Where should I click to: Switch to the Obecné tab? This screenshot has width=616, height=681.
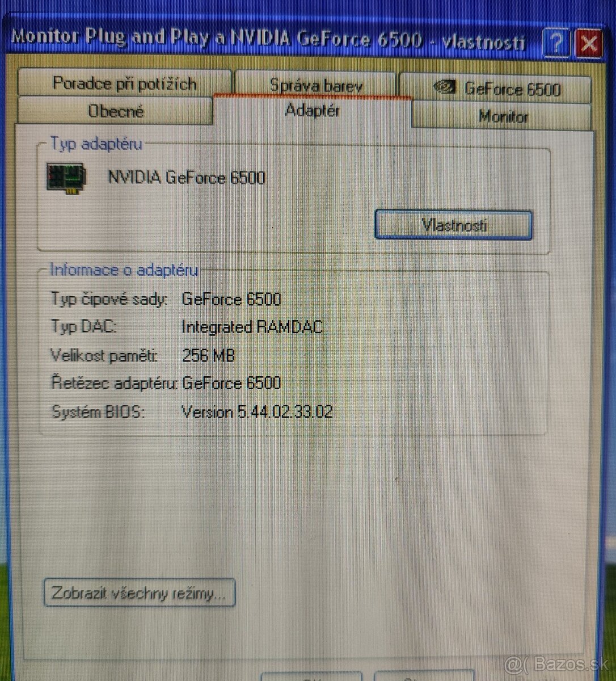point(116,111)
